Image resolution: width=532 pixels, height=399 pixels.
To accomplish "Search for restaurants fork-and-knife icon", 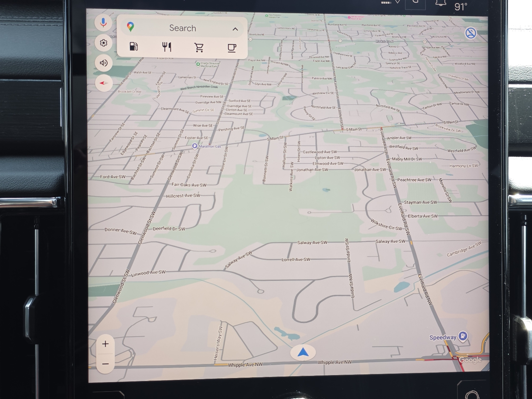I will (167, 47).
